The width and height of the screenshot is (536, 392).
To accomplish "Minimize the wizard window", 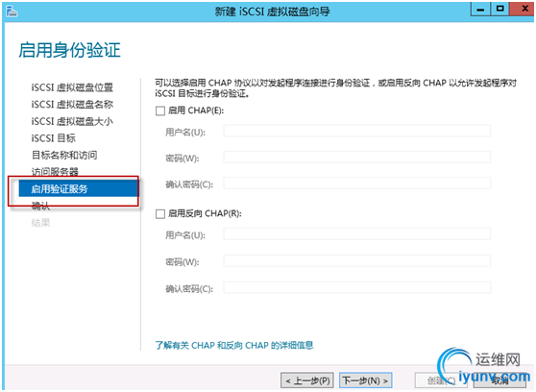I will point(480,9).
